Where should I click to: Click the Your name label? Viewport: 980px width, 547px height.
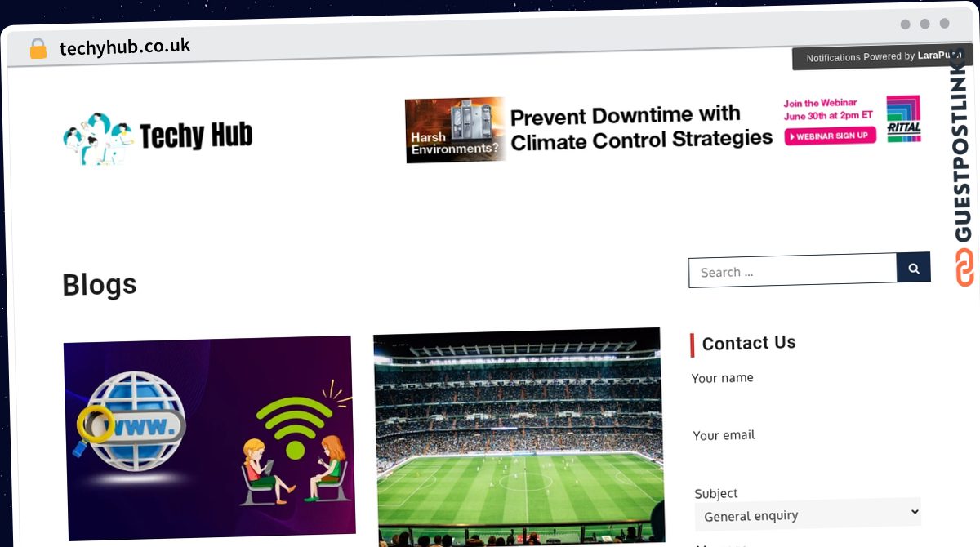722,378
